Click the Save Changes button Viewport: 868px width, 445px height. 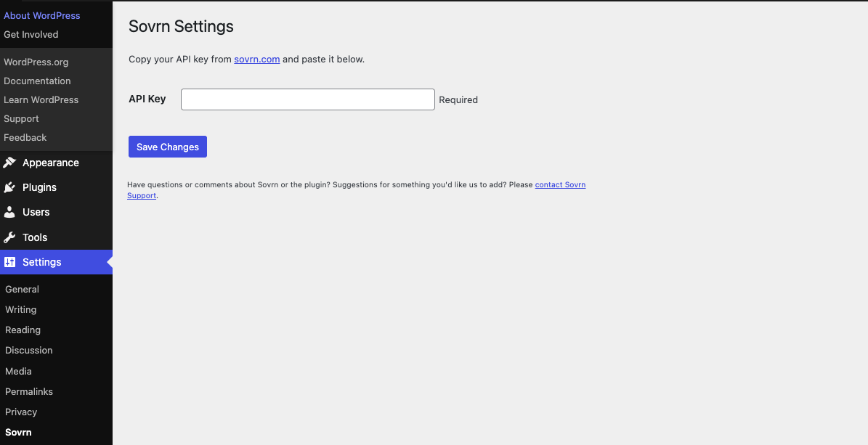(167, 146)
